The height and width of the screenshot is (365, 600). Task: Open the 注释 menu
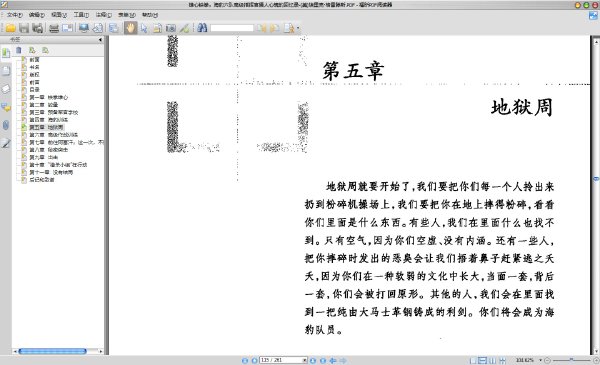click(x=103, y=15)
